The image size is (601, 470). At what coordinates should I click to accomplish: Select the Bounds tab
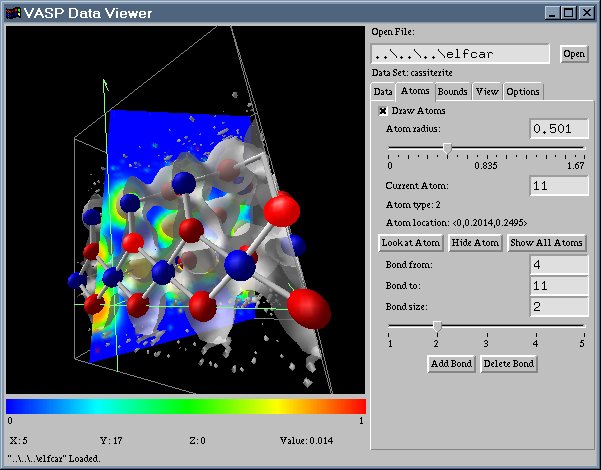tap(452, 91)
